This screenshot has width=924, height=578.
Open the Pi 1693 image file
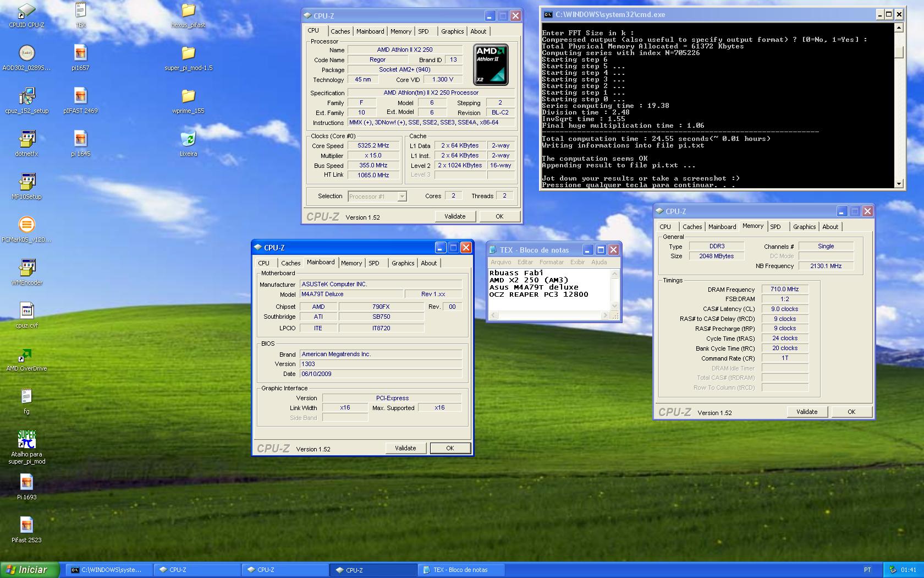pos(26,487)
